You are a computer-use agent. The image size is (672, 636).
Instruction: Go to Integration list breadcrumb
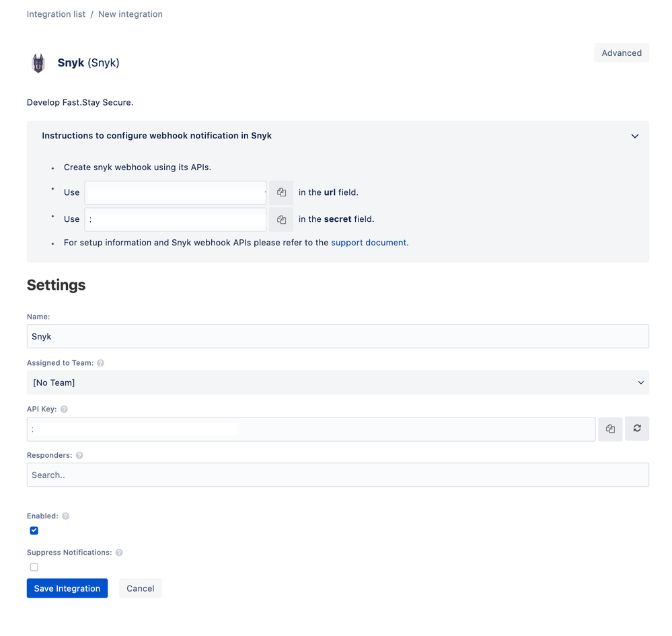(x=56, y=14)
